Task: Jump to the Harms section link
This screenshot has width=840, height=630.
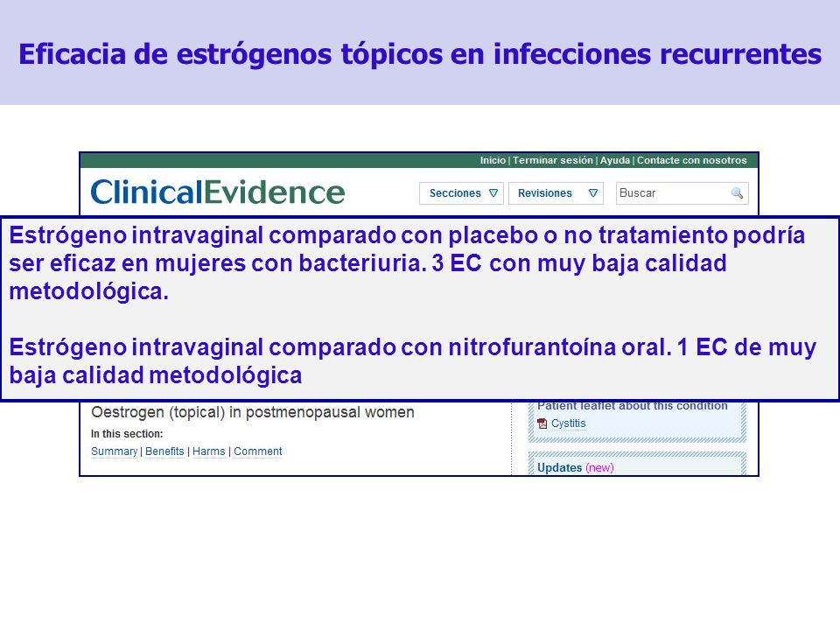Action: click(208, 451)
